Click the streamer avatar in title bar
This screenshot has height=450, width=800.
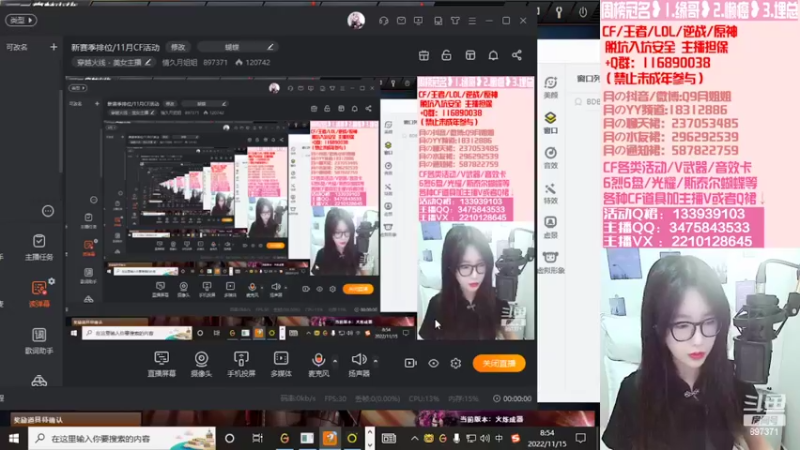pyautogui.click(x=356, y=20)
